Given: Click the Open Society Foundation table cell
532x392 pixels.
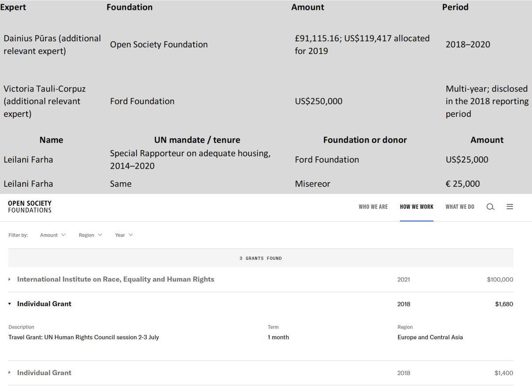Looking at the screenshot, I should pos(159,44).
